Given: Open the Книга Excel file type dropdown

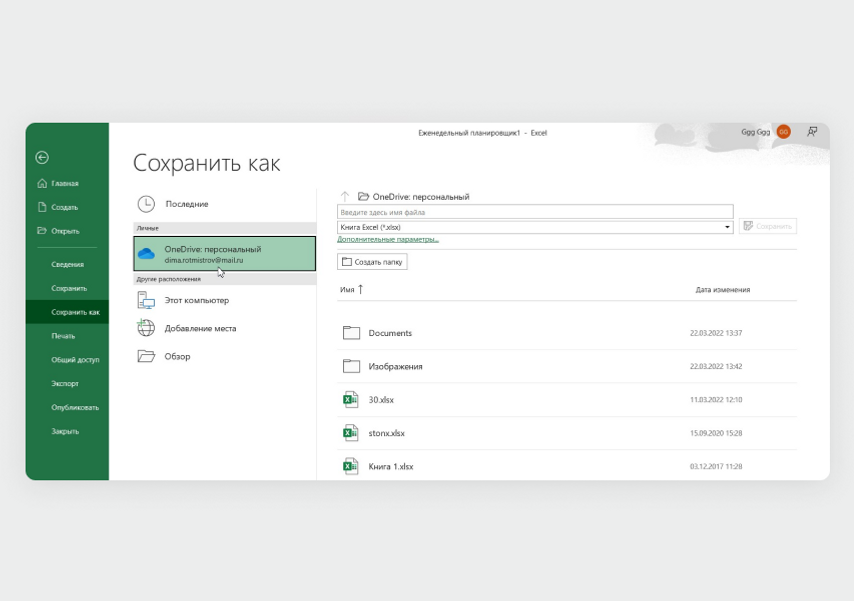Looking at the screenshot, I should point(535,227).
